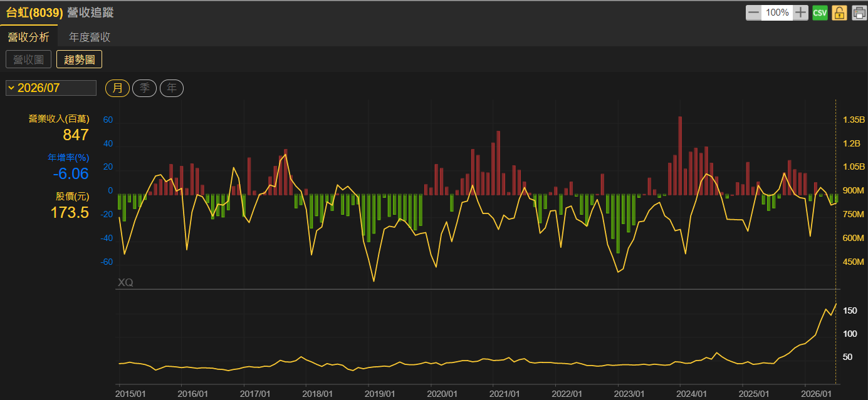868x400 pixels.
Task: Click the 1.05B right axis value
Action: coord(854,167)
